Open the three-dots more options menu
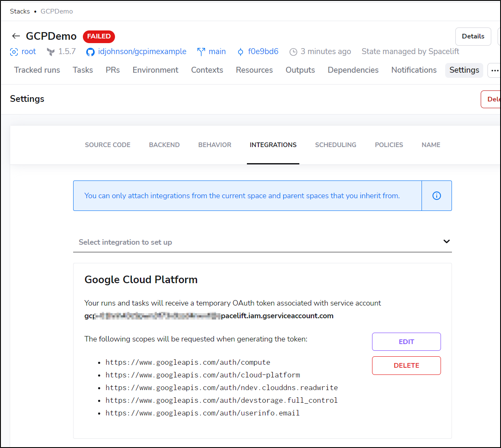This screenshot has width=501, height=448. coord(495,70)
